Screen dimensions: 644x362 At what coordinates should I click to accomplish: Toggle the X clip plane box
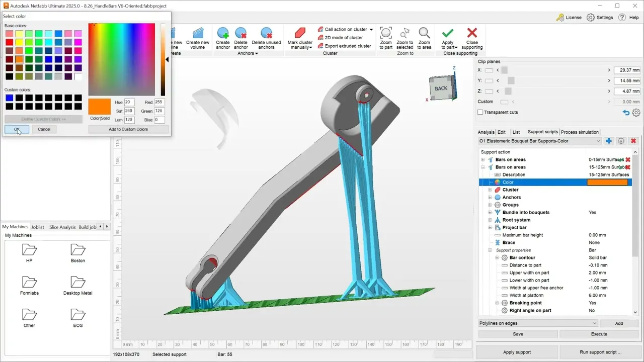(489, 70)
